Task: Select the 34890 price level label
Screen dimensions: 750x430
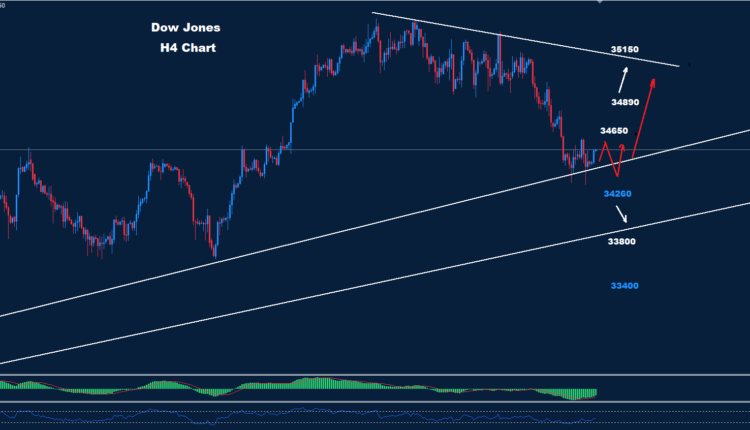Action: coord(625,102)
